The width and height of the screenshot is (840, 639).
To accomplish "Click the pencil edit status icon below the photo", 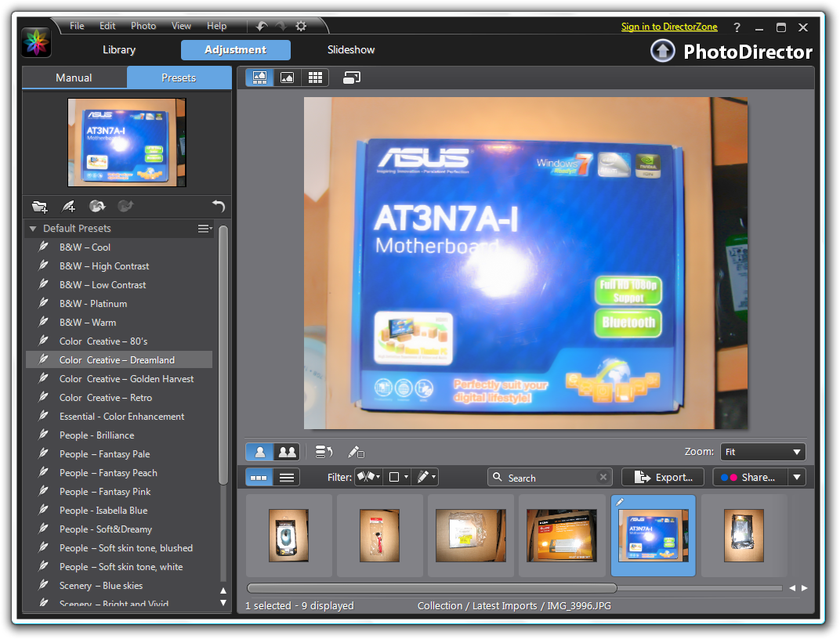I will [356, 452].
